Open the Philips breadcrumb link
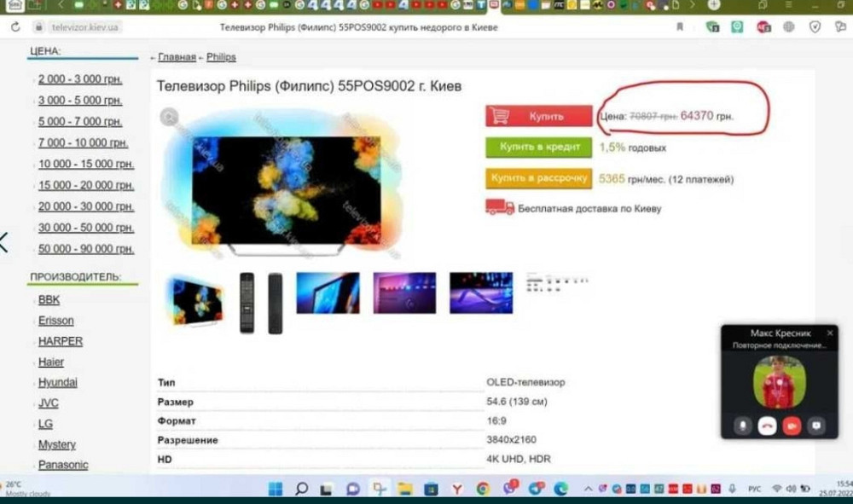Screen dimensions: 853x504 [x=221, y=57]
